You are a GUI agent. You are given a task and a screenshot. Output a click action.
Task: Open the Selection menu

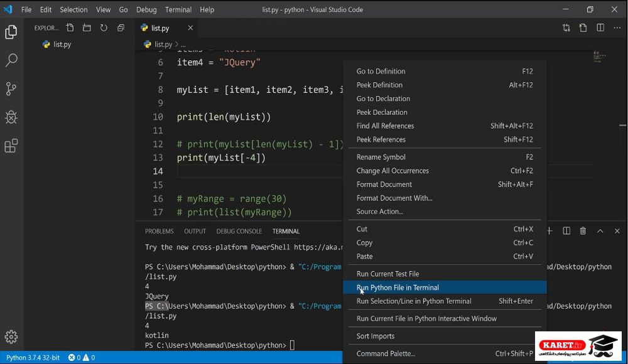73,9
